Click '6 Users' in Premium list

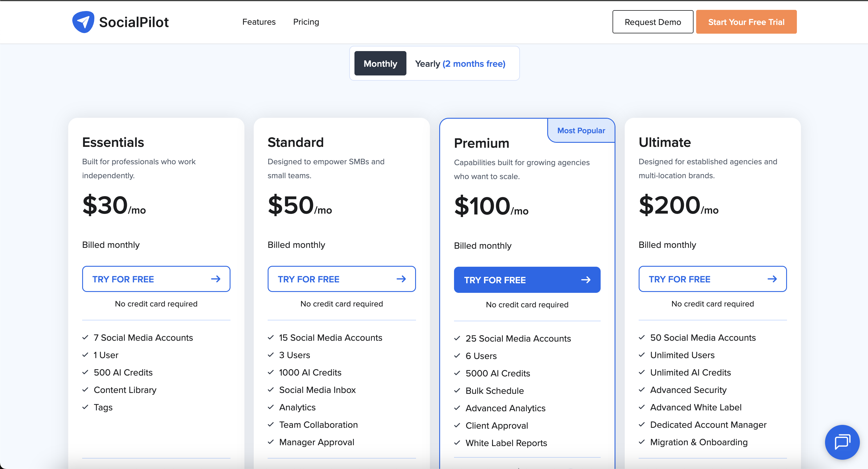tap(481, 356)
